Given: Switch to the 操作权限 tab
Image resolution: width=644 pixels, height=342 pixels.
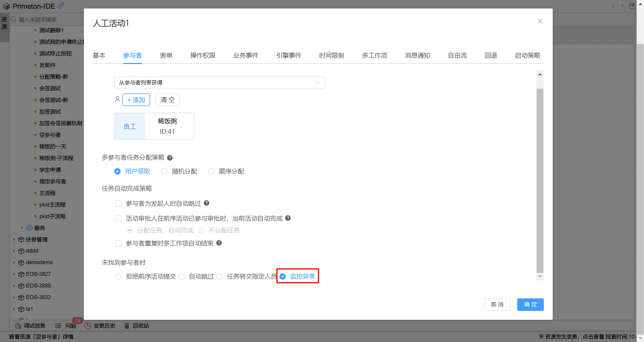Looking at the screenshot, I should (203, 55).
